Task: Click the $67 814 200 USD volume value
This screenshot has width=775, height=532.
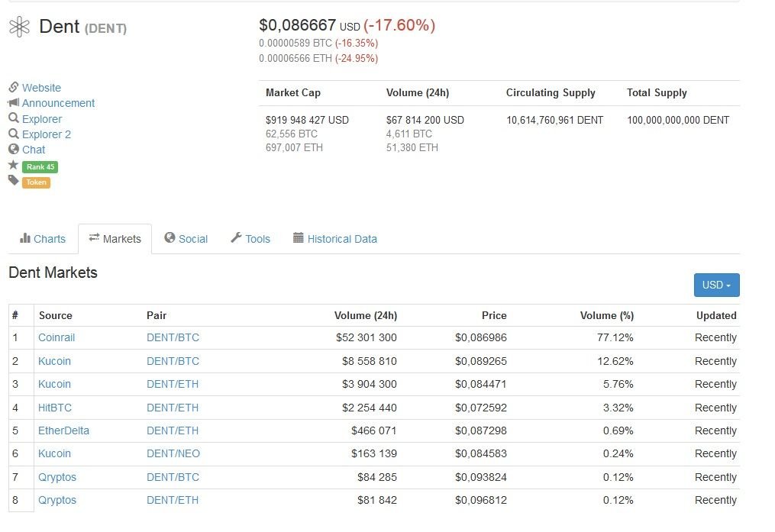Action: (x=425, y=120)
